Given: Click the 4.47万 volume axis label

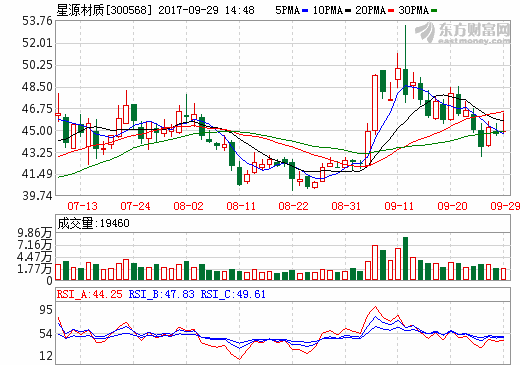Looking at the screenshot, I should point(35,257).
